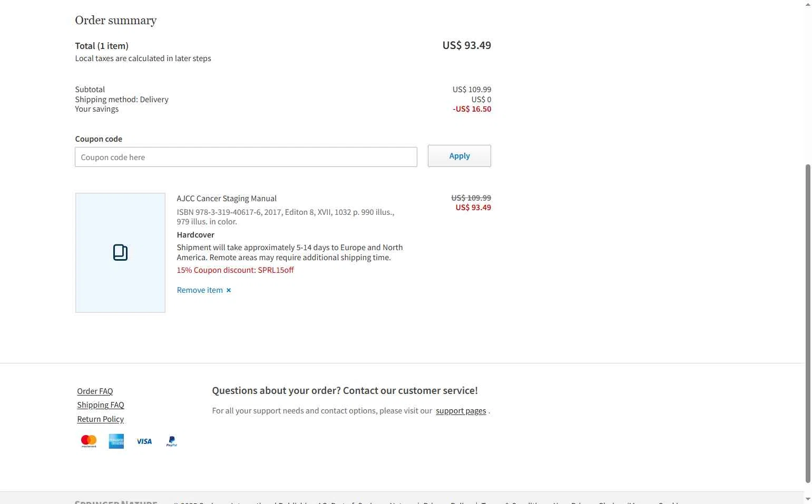Remove item AJCC Cancer Staging Manual
This screenshot has height=504, width=812.
click(204, 290)
